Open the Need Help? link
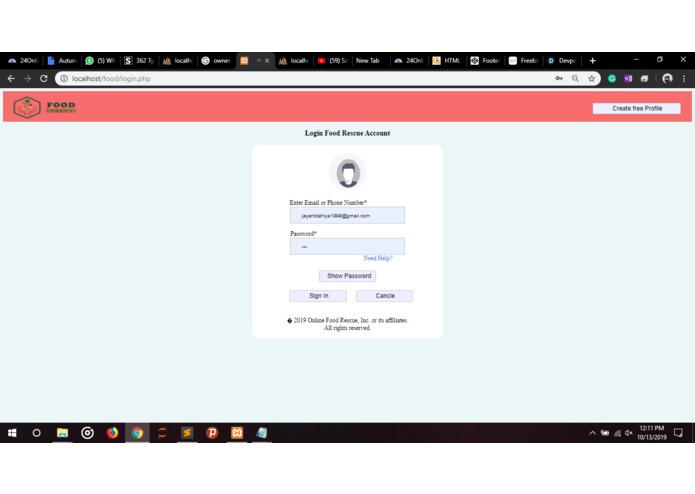Viewport: 695px width, 494px height. [x=378, y=258]
